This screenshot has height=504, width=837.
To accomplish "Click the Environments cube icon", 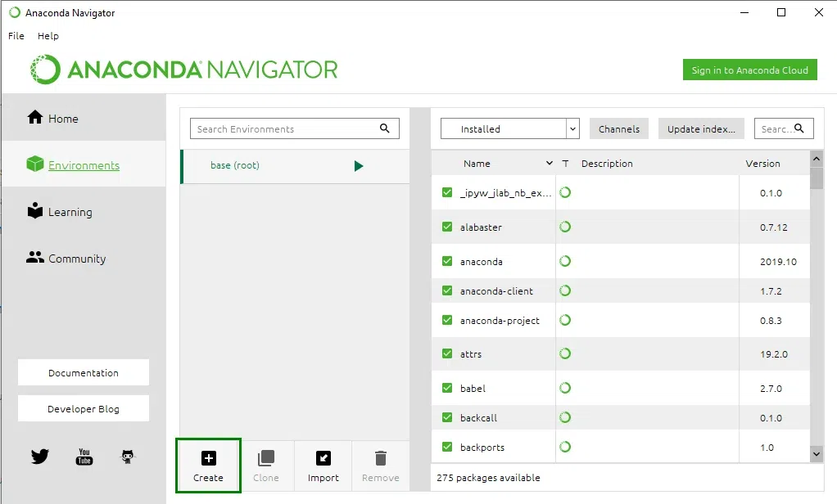I will click(35, 164).
